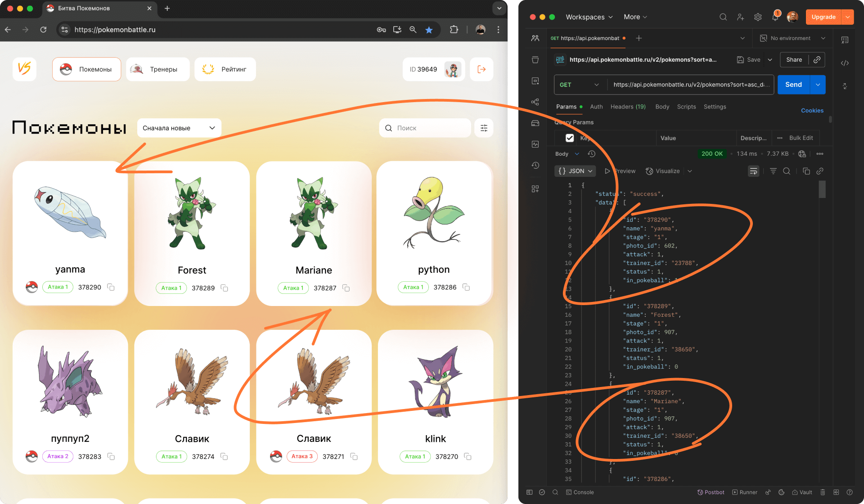
Task: Toggle word wrap in response viewer
Action: 753,171
